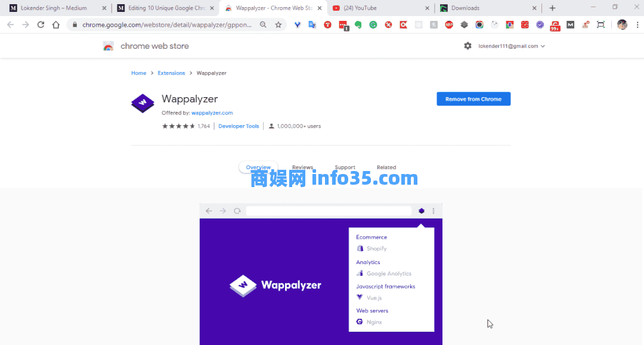Click the 1,000,000+ users text

[x=299, y=126]
